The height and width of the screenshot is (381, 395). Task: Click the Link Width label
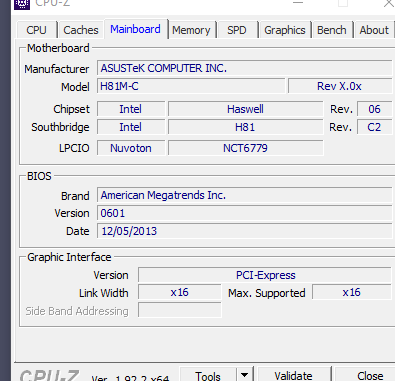pos(104,293)
